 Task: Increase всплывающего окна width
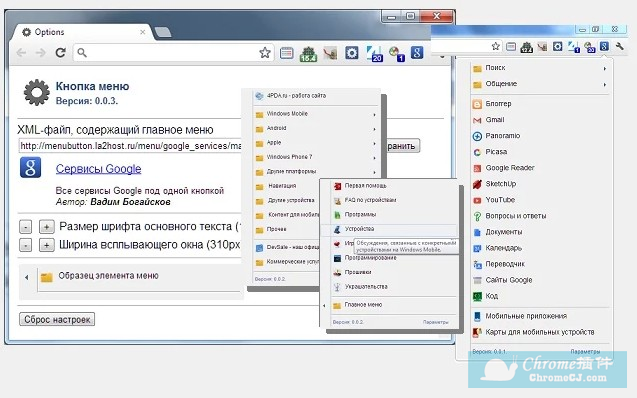47,245
